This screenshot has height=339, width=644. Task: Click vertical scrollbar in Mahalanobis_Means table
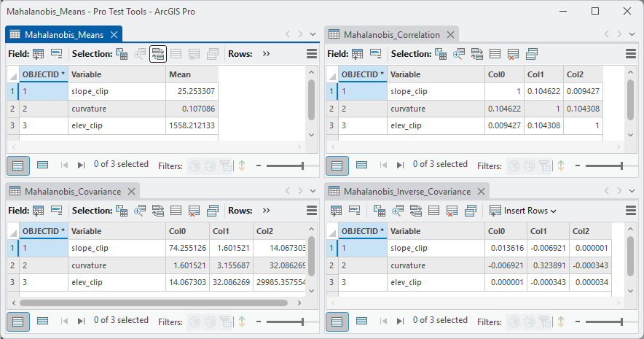[x=311, y=100]
